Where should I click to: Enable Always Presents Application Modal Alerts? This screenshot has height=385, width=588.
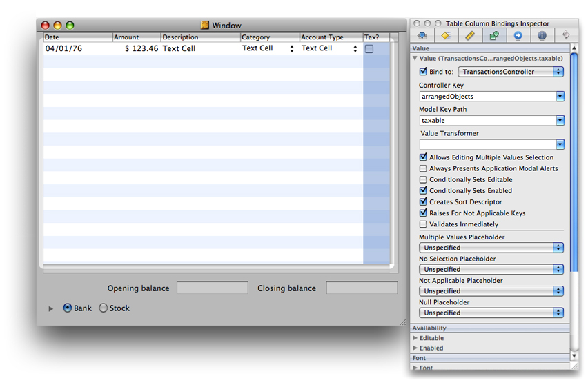tap(423, 168)
